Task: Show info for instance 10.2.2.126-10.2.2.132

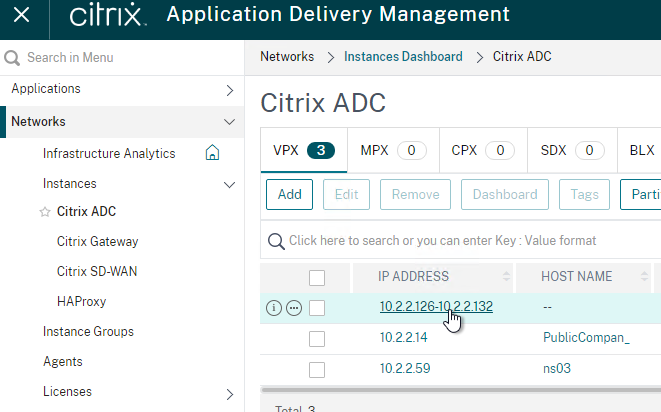Action: coord(274,308)
